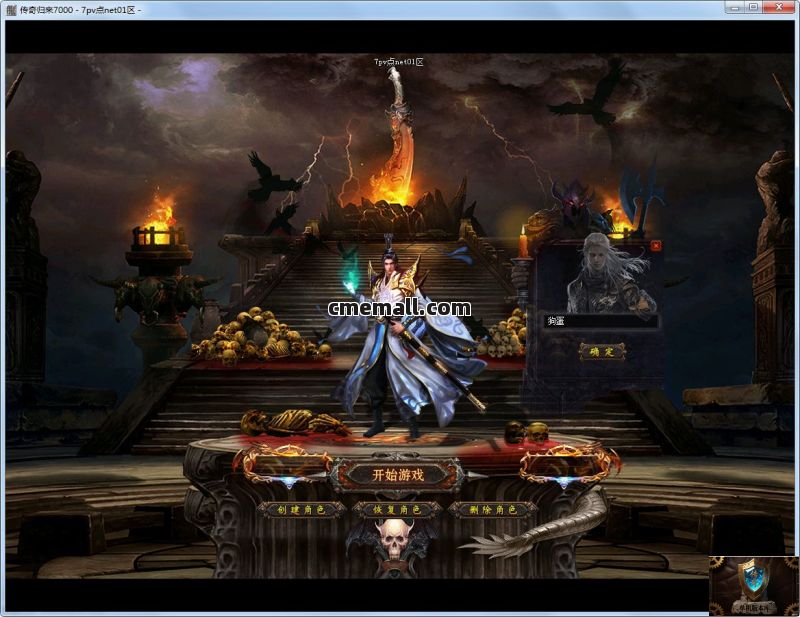Click the server name label at the top
The height and width of the screenshot is (617, 800).
pyautogui.click(x=399, y=62)
